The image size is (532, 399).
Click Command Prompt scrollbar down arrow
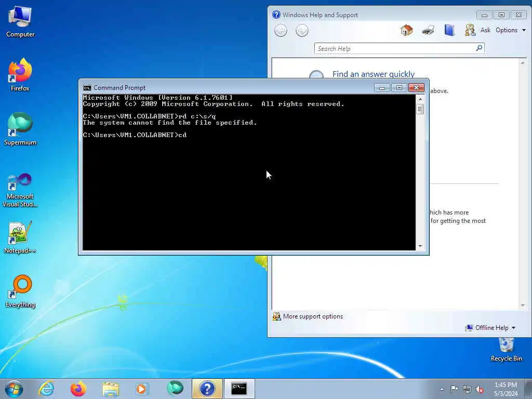click(420, 246)
